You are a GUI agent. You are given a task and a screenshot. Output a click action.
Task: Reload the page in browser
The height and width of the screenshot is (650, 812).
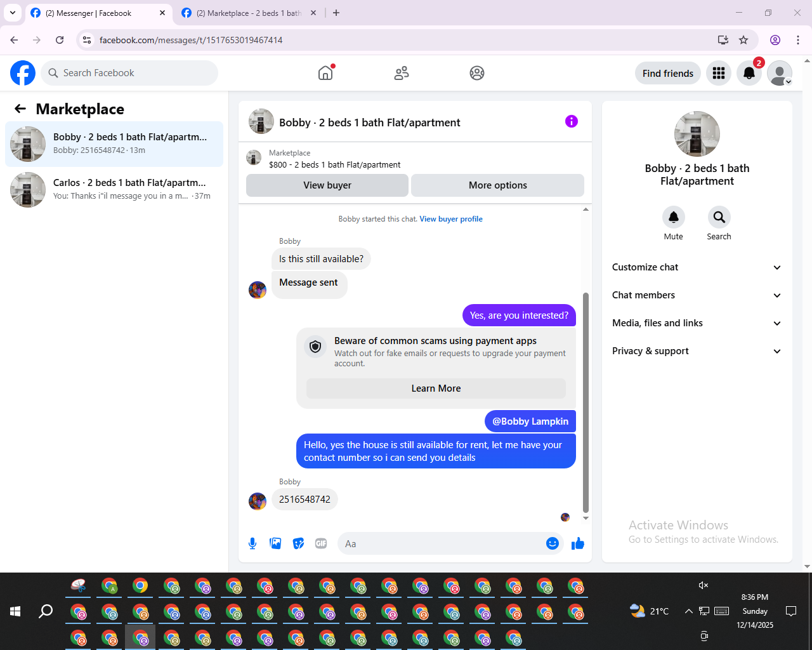[60, 40]
